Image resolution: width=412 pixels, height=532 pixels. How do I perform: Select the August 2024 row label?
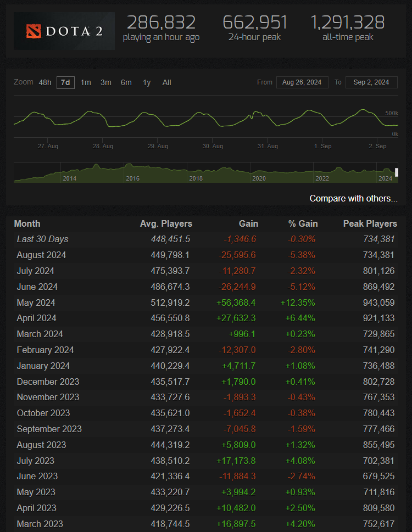(x=41, y=255)
